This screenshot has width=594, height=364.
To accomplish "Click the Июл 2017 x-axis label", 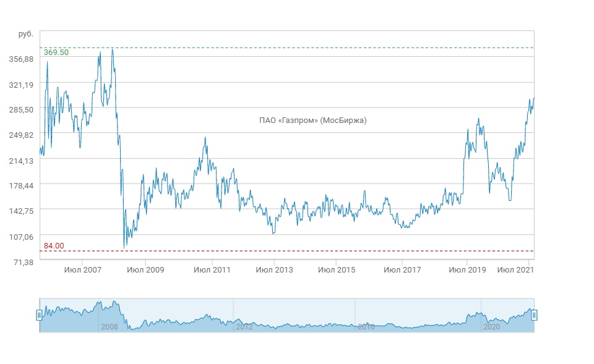I will click(x=402, y=270).
